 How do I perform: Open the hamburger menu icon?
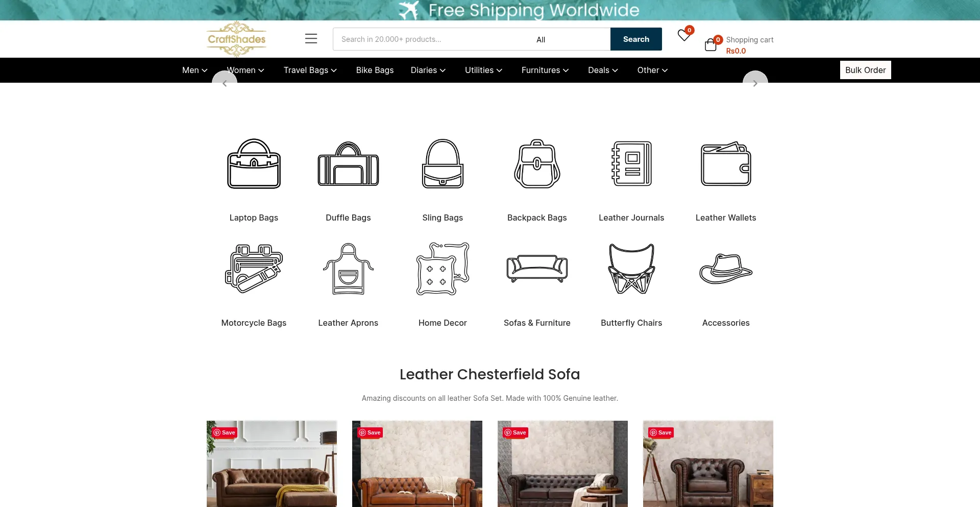[311, 39]
